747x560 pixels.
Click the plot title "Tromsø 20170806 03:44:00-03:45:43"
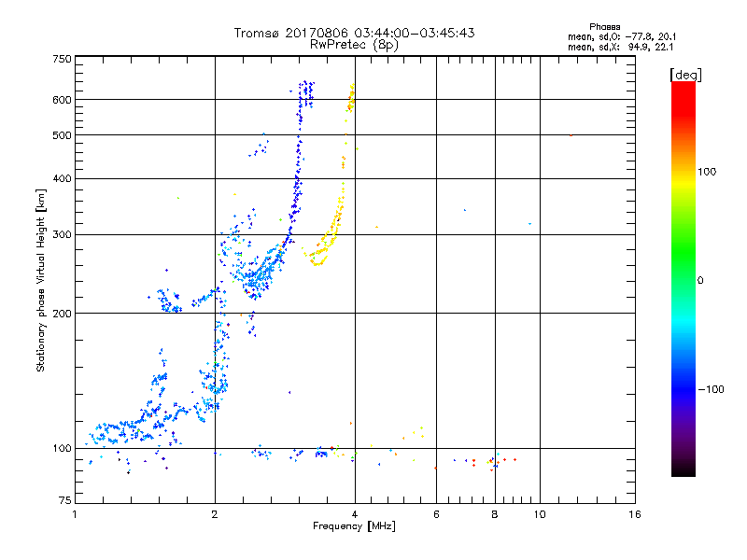coord(354,33)
